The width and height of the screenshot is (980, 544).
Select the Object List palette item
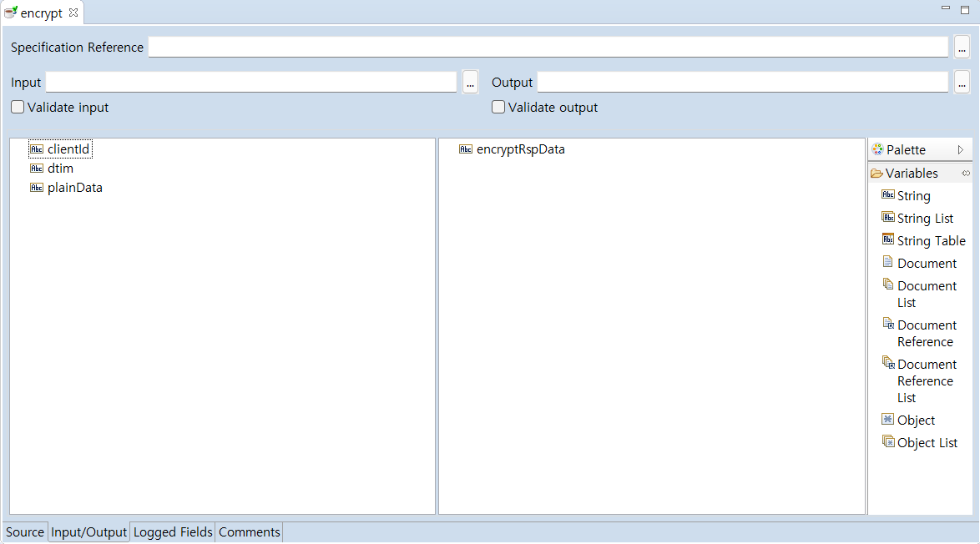[926, 443]
